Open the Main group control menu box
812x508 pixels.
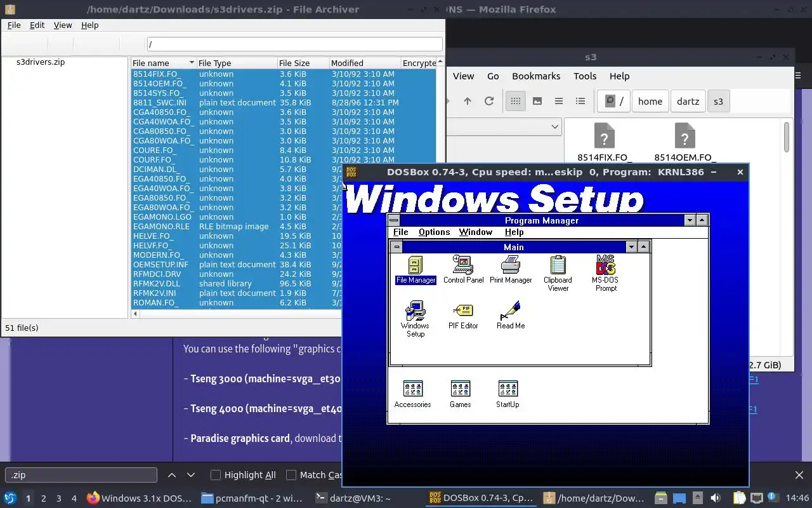pyautogui.click(x=396, y=247)
